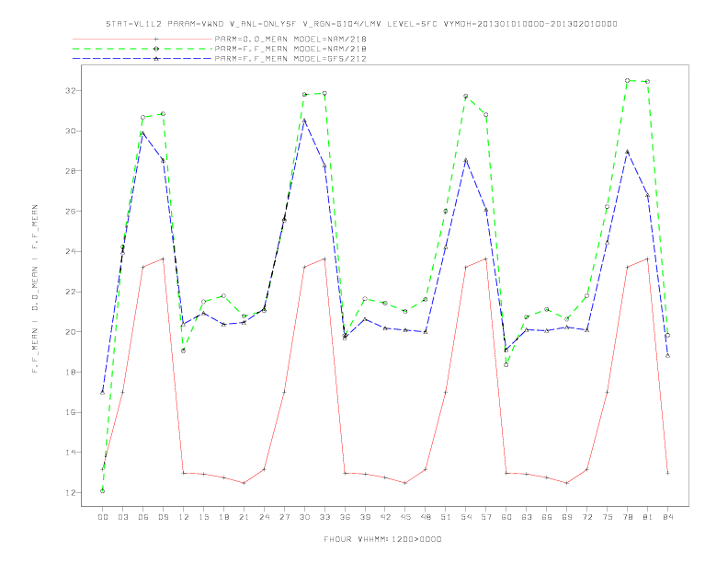
Task: Click the blue dashed line sample in legend
Action: (142, 59)
